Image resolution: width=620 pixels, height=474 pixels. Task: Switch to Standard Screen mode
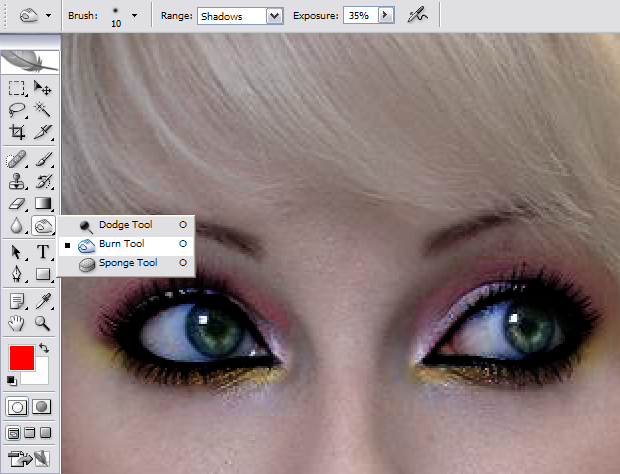[13, 433]
